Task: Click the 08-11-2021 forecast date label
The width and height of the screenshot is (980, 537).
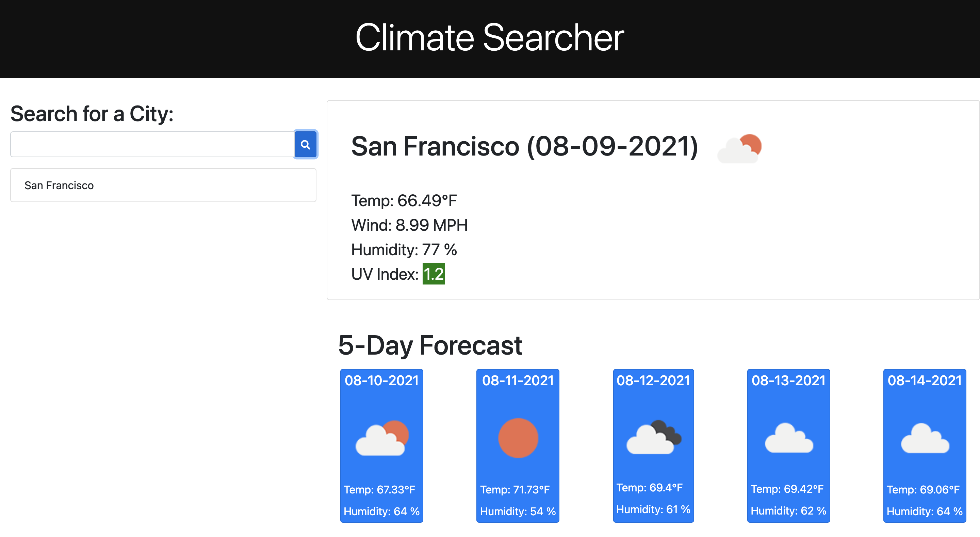Action: (x=518, y=380)
